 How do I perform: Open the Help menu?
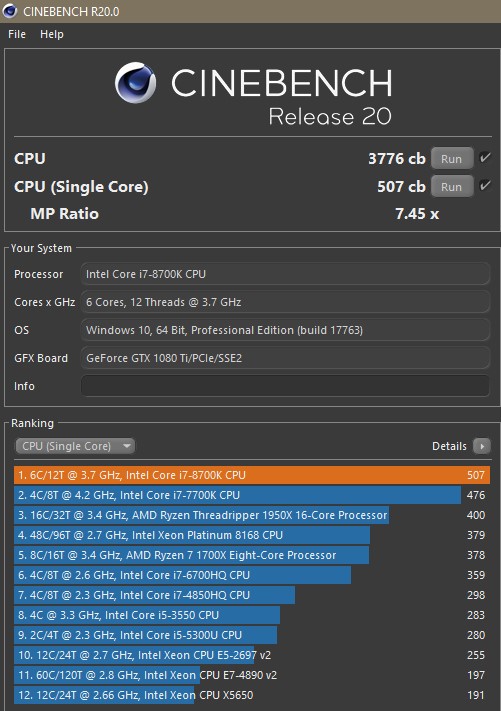click(x=52, y=34)
